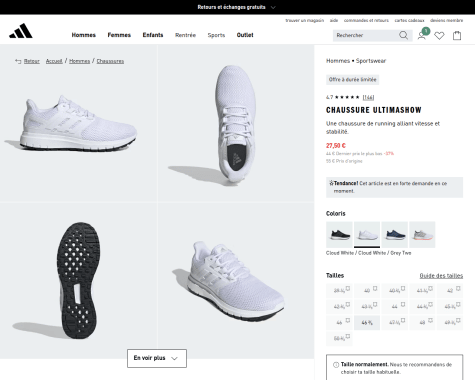Open the Sports menu
Screen dimensions: 475x380
point(216,35)
